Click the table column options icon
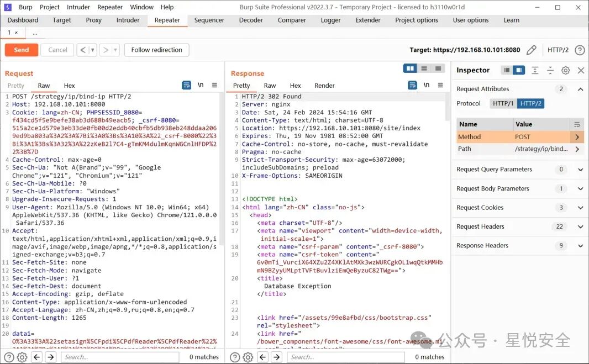Image resolution: width=589 pixels, height=364 pixels. pos(577,124)
